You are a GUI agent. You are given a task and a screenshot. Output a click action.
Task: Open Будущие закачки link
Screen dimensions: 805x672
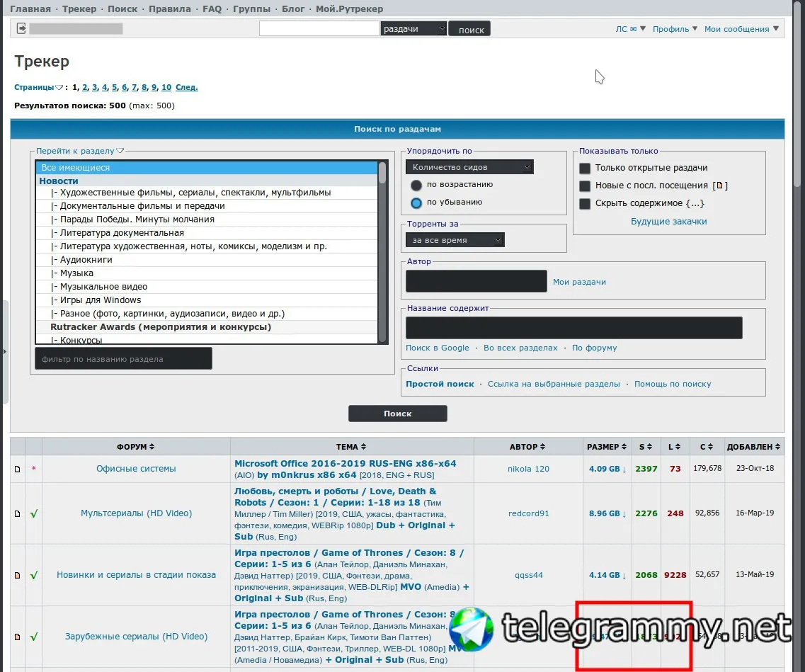(668, 221)
